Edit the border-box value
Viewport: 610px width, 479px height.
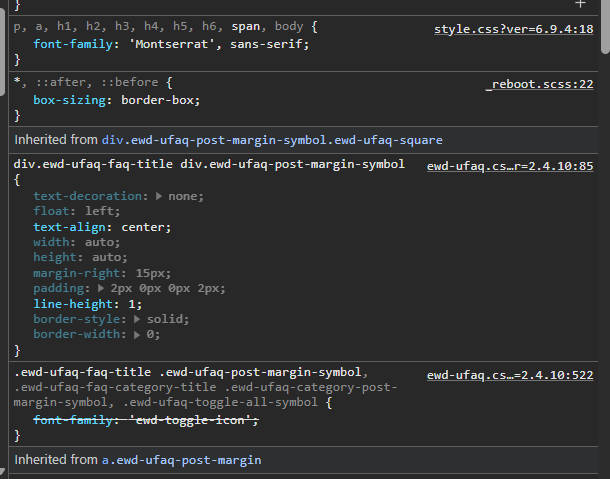158,100
